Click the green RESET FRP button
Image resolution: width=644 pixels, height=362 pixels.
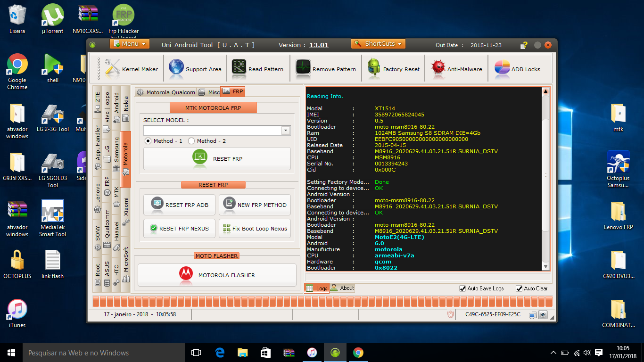(217, 159)
